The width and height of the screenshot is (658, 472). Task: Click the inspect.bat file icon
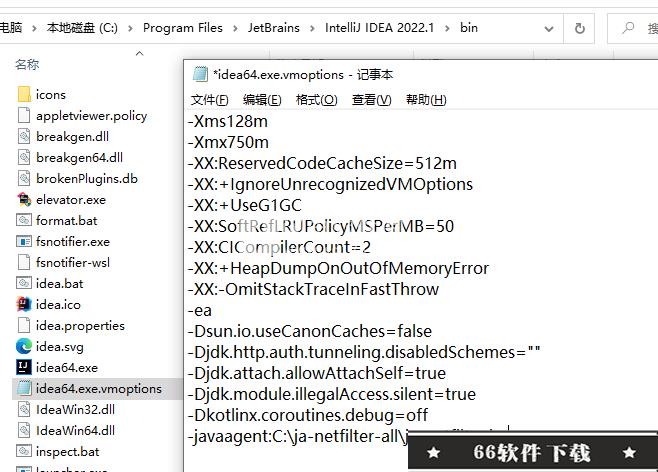click(24, 451)
